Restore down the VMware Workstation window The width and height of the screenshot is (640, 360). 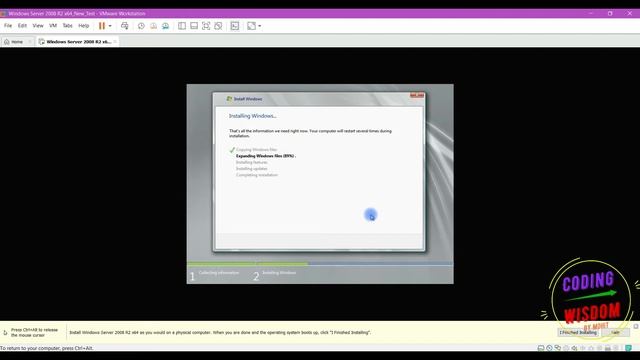tap(610, 13)
